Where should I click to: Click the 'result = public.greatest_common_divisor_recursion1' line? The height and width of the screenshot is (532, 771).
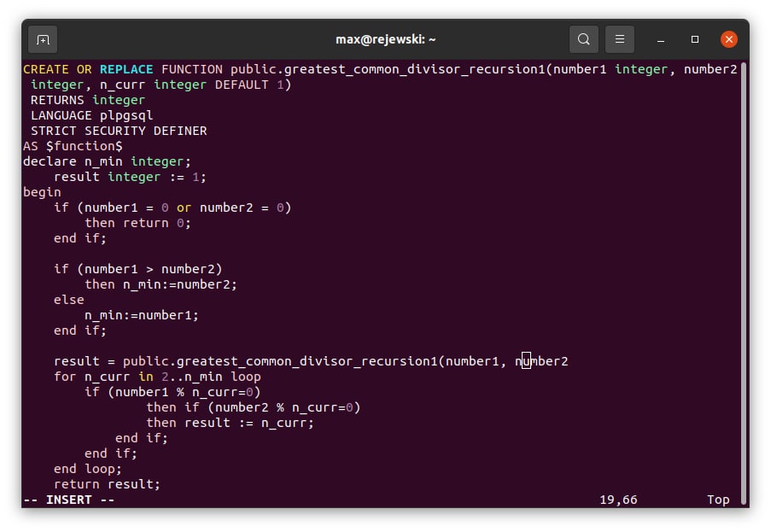point(312,361)
